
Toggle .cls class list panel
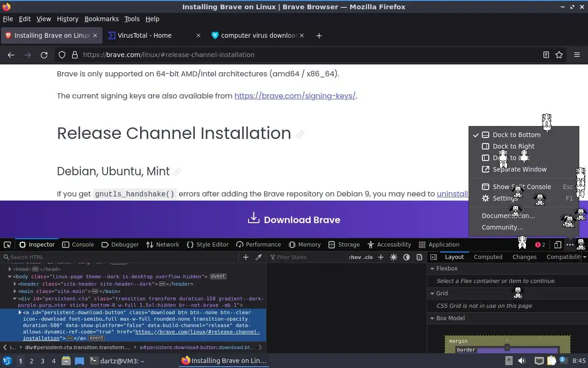click(x=368, y=257)
